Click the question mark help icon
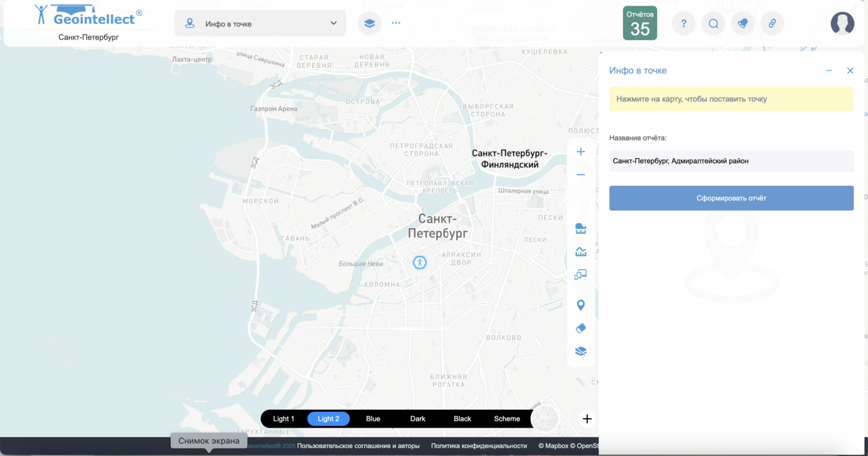The width and height of the screenshot is (868, 456). tap(684, 23)
